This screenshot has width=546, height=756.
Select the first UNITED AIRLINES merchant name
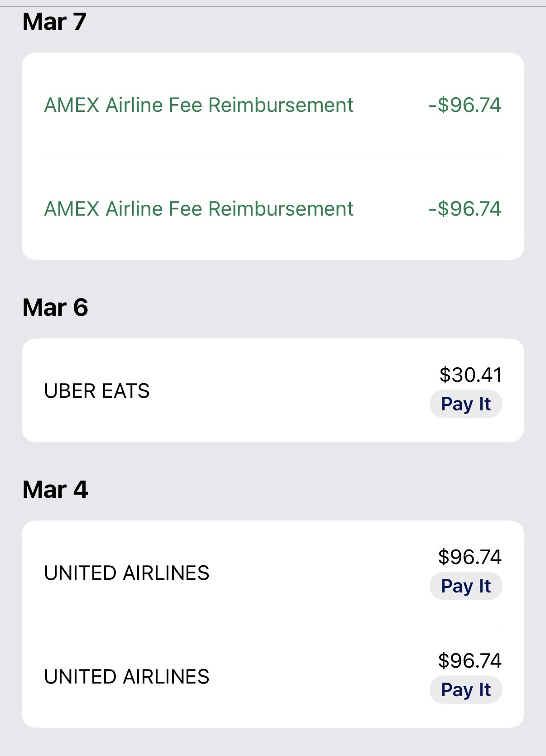(127, 573)
